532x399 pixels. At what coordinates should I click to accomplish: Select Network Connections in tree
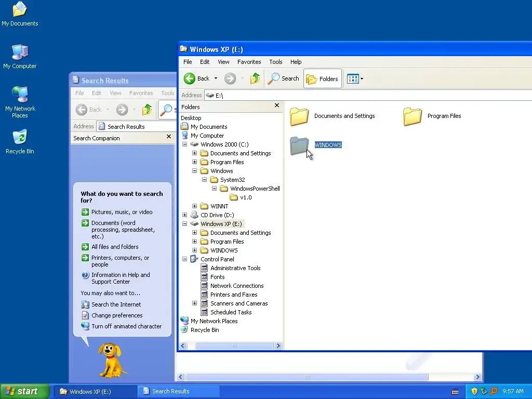[237, 286]
